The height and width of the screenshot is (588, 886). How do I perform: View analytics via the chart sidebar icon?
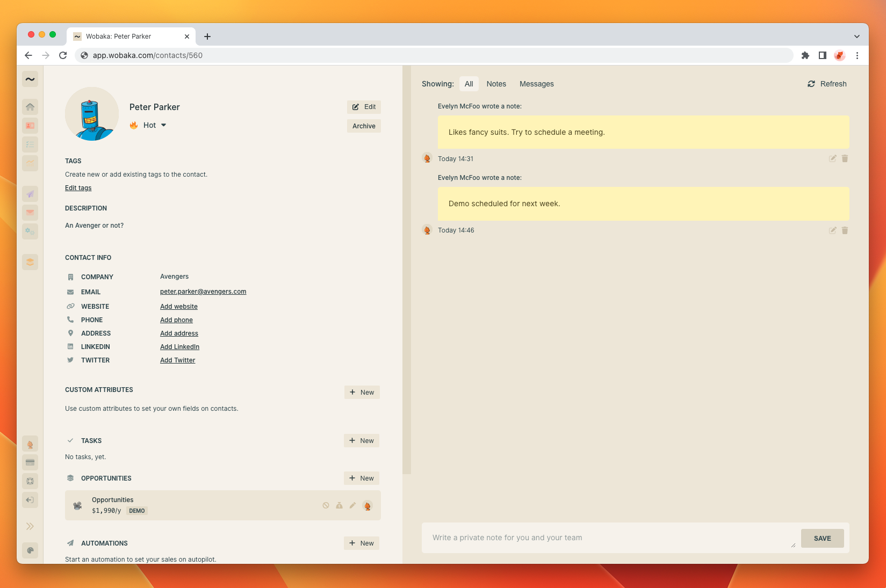(x=30, y=163)
